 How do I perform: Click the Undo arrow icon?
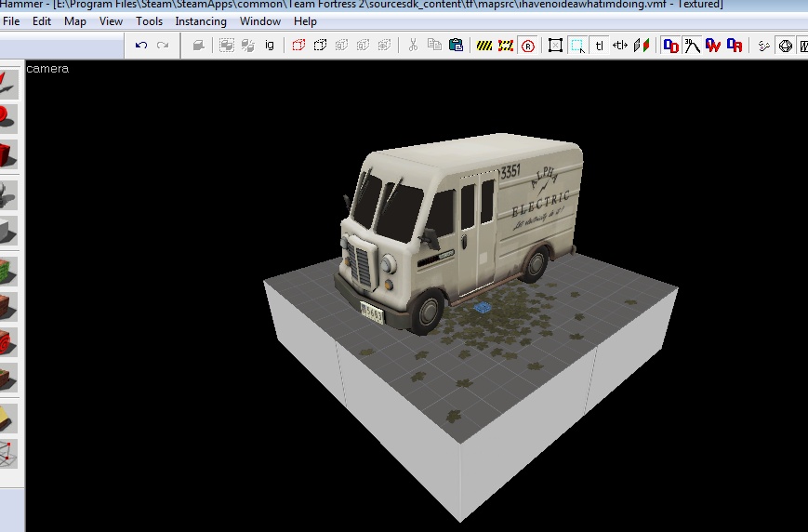pos(141,46)
